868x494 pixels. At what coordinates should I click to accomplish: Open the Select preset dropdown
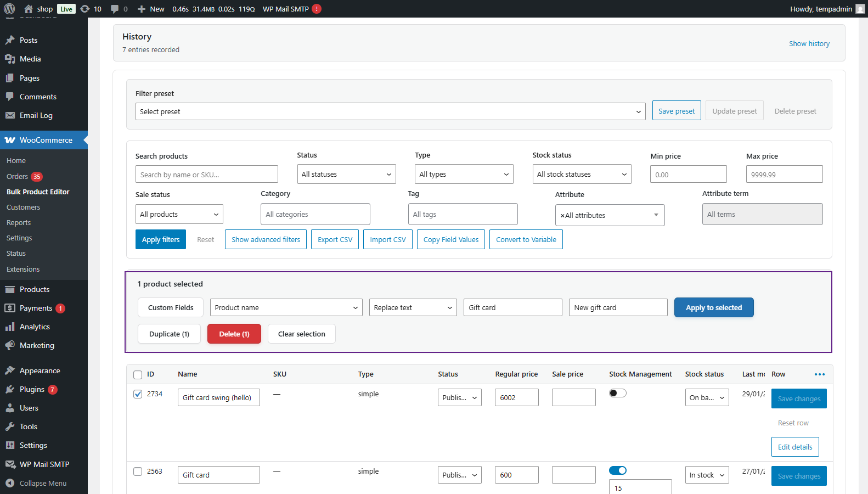click(x=390, y=111)
